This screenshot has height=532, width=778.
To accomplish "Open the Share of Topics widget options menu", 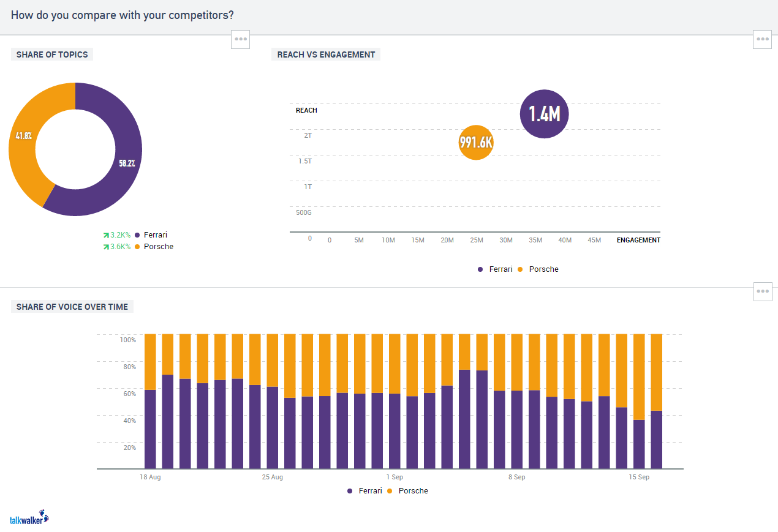I will 241,39.
